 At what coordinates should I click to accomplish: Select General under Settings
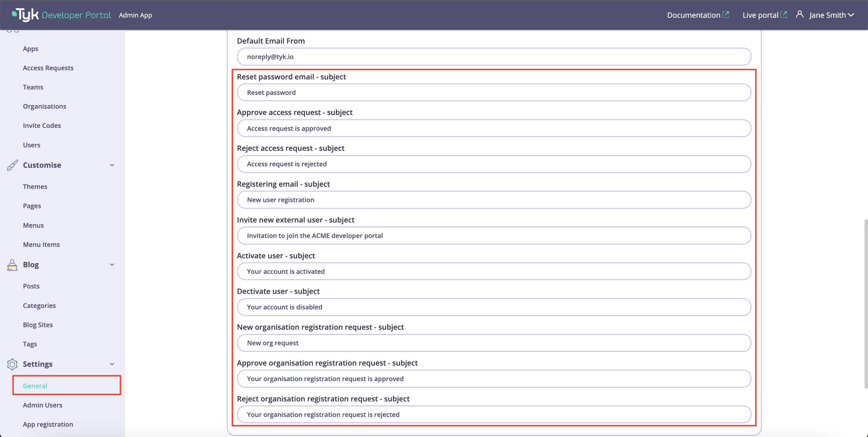coord(35,386)
